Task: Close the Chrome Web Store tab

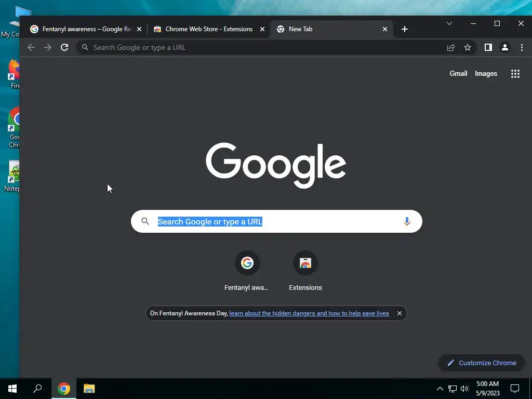Action: (262, 29)
